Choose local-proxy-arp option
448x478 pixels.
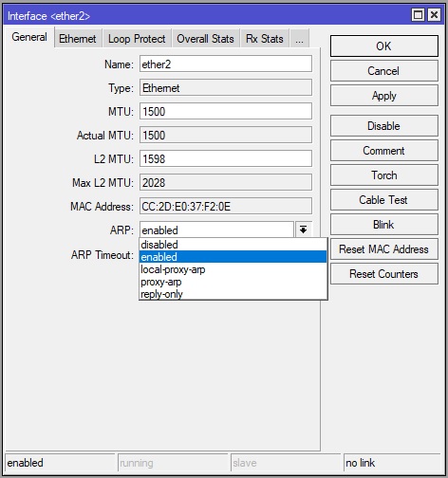click(233, 269)
